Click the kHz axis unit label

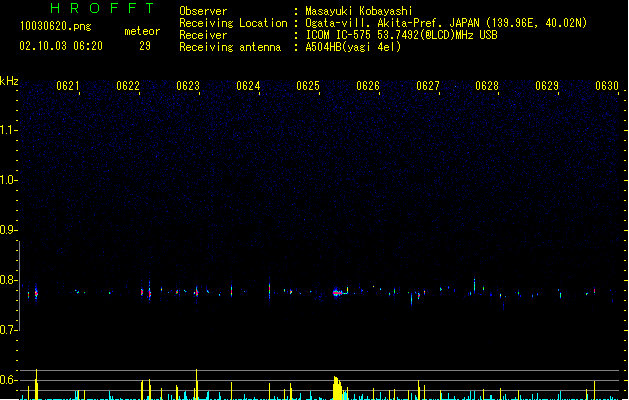tap(9, 81)
